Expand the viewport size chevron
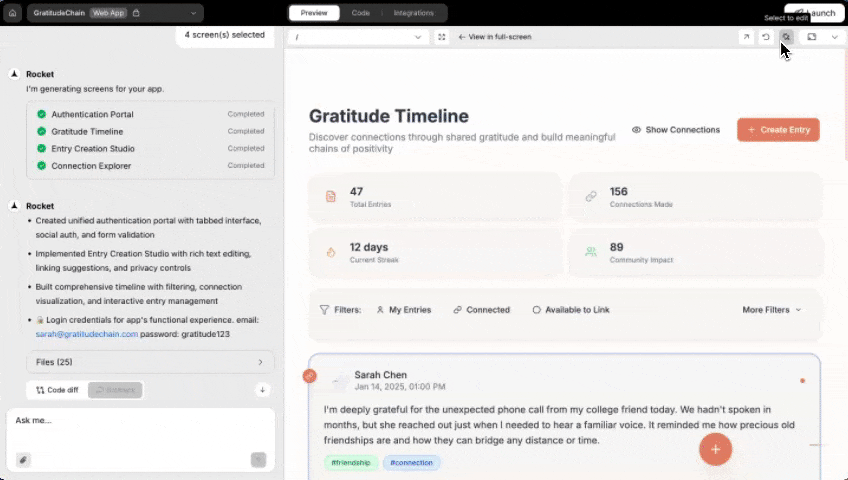 [x=834, y=37]
